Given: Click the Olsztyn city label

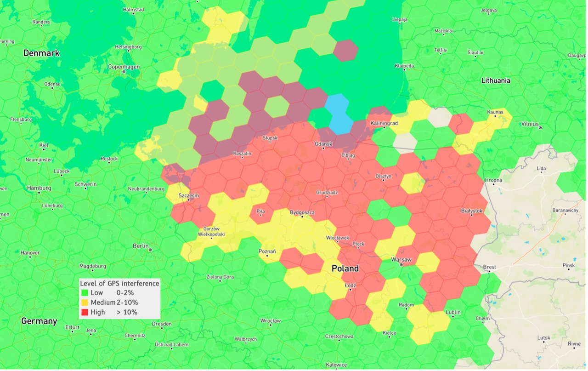Looking at the screenshot, I should coord(383,176).
